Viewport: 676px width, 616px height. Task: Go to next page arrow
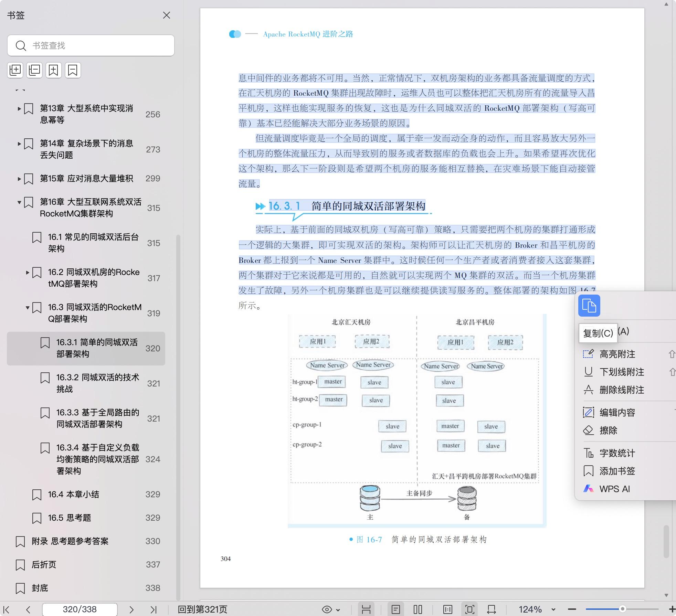[x=131, y=609]
